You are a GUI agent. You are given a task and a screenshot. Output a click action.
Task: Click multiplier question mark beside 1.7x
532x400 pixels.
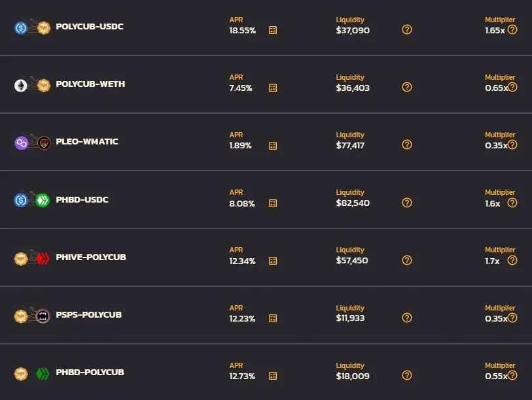[x=512, y=260]
